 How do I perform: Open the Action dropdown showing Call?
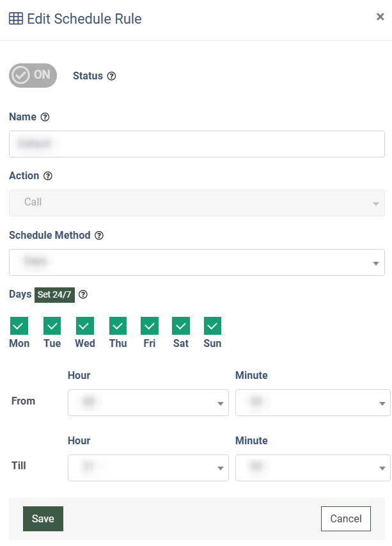197,203
